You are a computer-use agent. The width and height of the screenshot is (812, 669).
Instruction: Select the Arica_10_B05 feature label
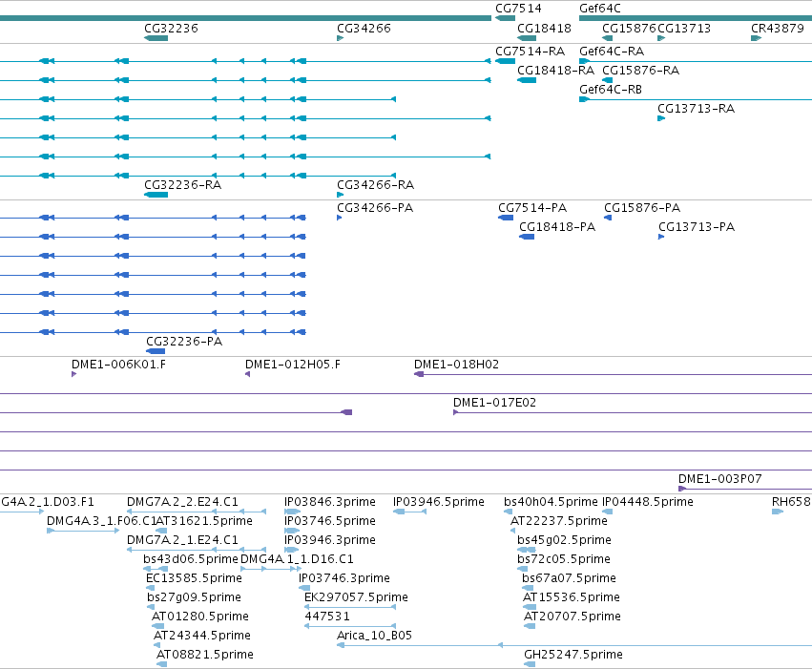click(x=374, y=636)
